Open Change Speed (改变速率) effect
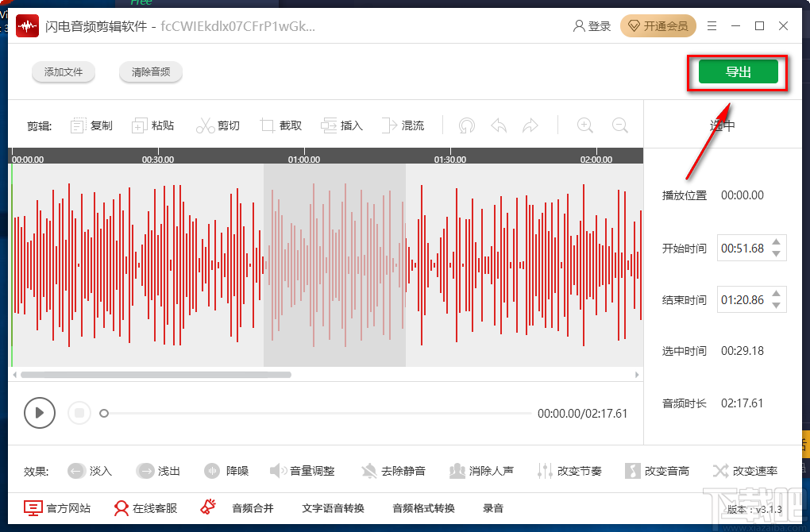Screen dimensions: 810x532 [745, 471]
